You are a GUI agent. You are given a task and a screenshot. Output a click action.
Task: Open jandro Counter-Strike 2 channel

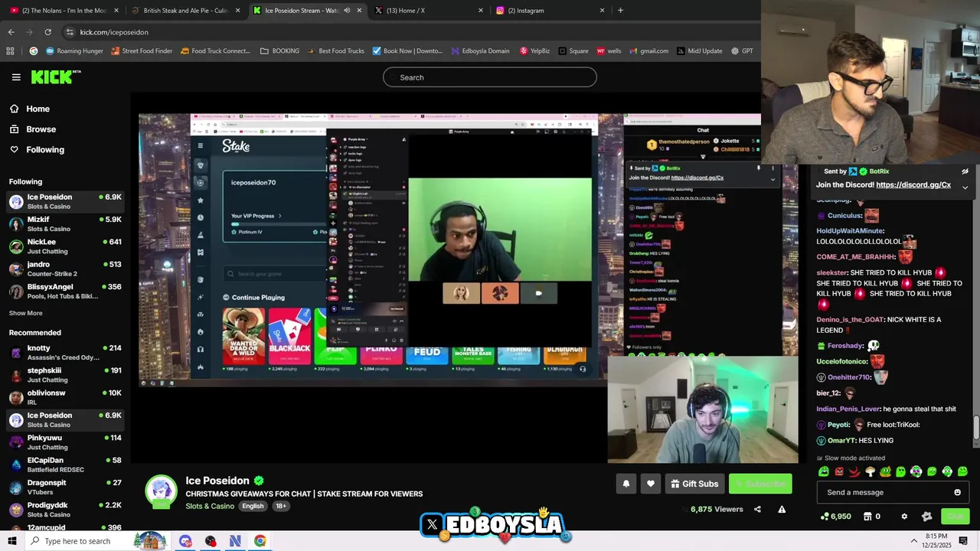tap(64, 269)
